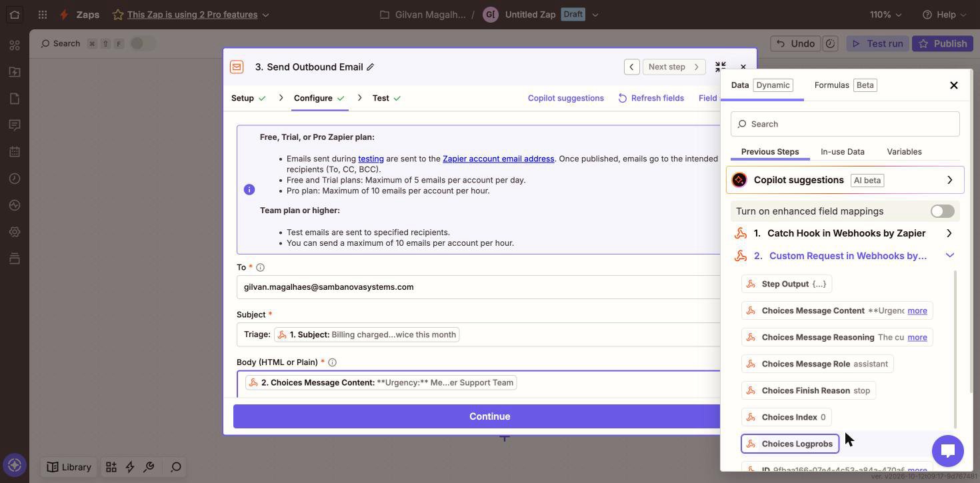Open the Untitled Zap title dropdown
This screenshot has height=483, width=980.
[595, 15]
